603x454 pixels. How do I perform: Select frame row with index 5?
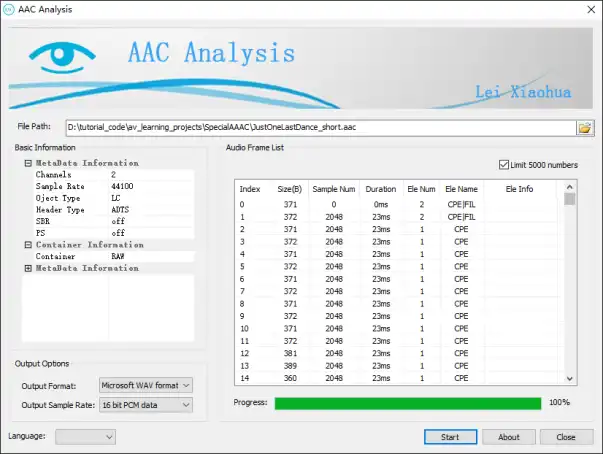[396, 266]
